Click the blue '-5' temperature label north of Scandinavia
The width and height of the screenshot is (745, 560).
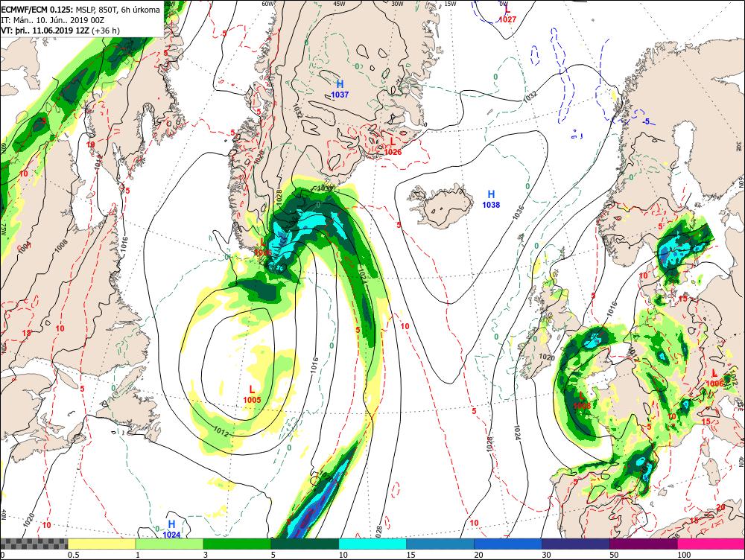tap(646, 121)
